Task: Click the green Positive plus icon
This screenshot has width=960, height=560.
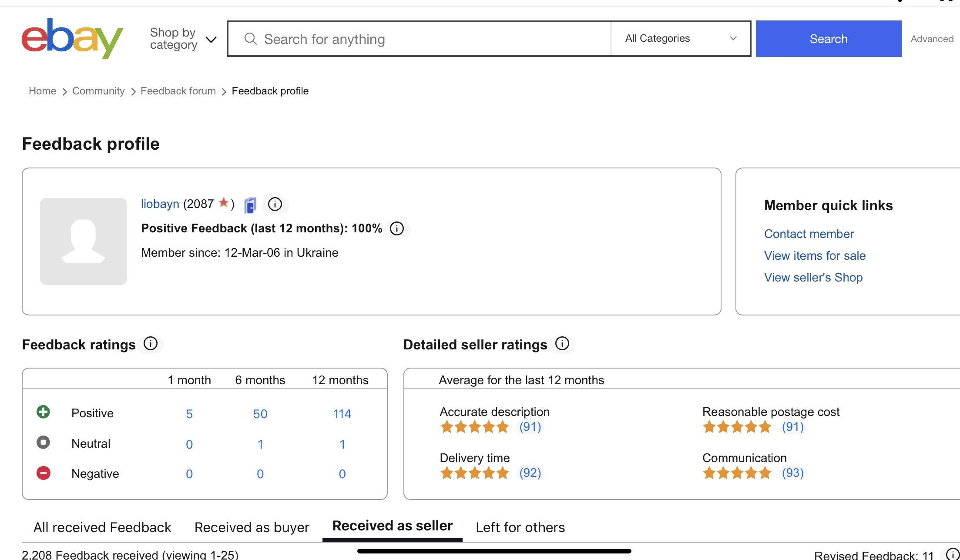Action: (x=43, y=412)
